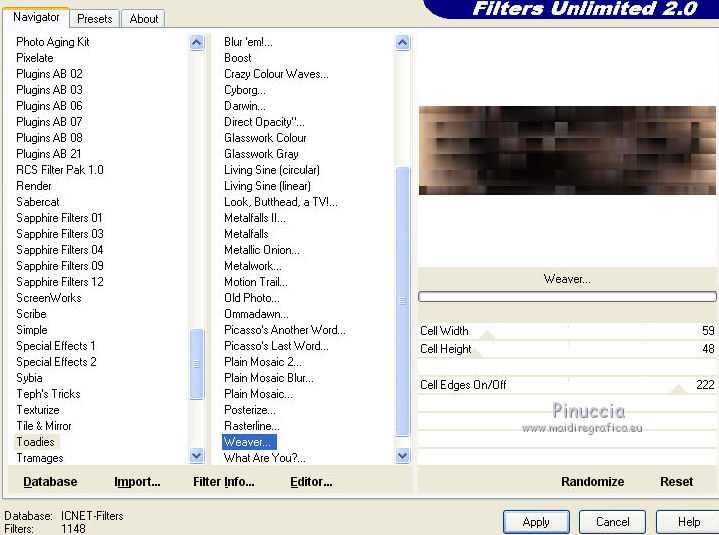The height and width of the screenshot is (535, 719).
Task: Choose the Plain Mosaic Blur... filter
Action: point(269,378)
